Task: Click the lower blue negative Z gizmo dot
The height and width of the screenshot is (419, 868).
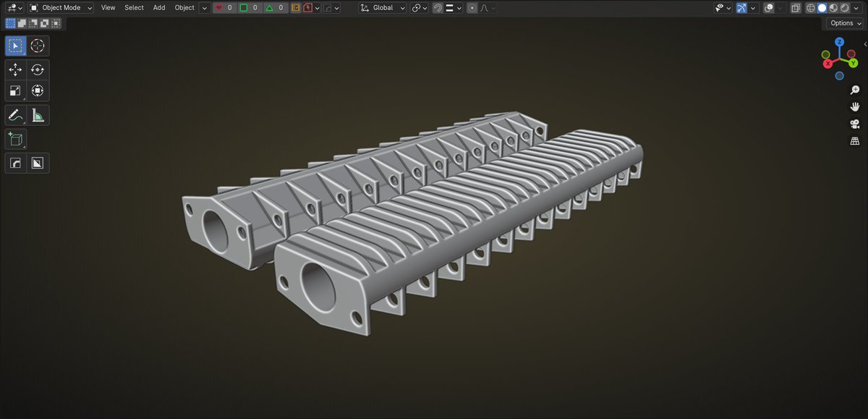Action: 839,75
